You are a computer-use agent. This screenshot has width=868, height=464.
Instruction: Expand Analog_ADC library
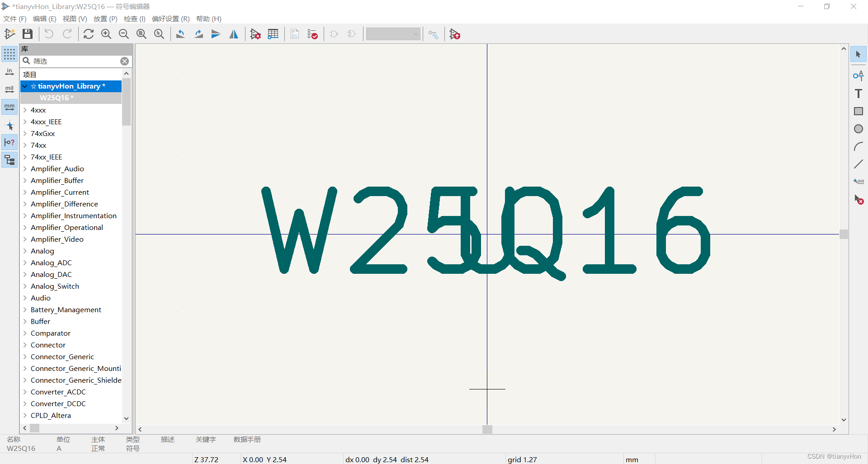pyautogui.click(x=25, y=262)
